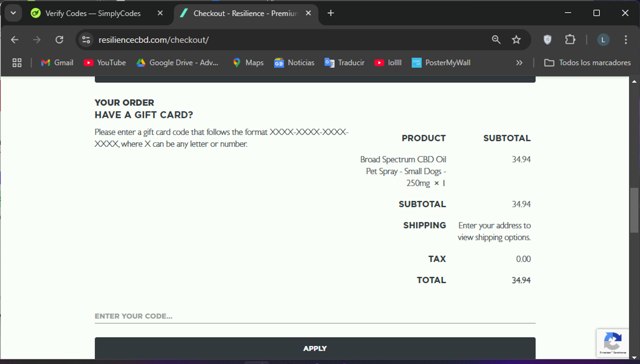640x364 pixels.
Task: Open the Noticias bookmark
Action: (x=294, y=62)
